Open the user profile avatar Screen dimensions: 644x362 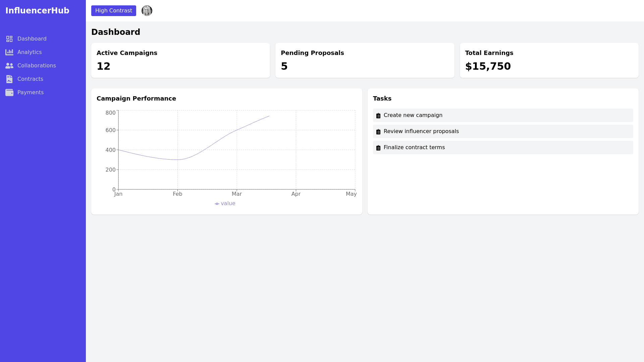[x=147, y=11]
